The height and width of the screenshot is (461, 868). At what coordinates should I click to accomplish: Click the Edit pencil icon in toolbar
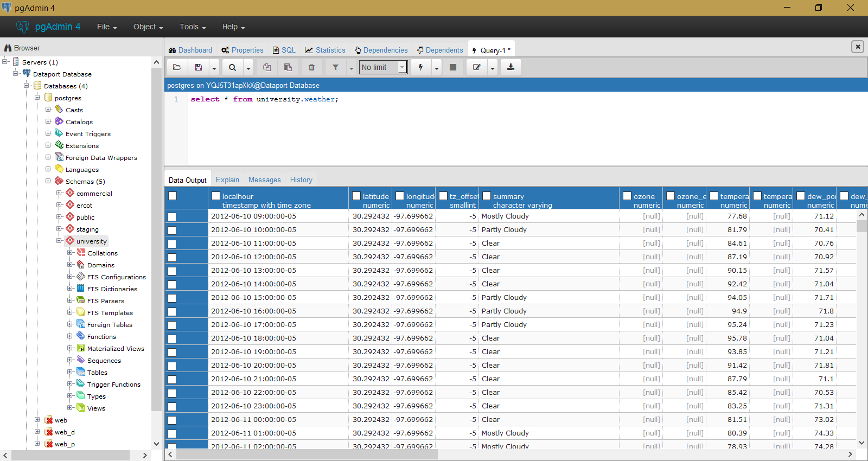(476, 67)
